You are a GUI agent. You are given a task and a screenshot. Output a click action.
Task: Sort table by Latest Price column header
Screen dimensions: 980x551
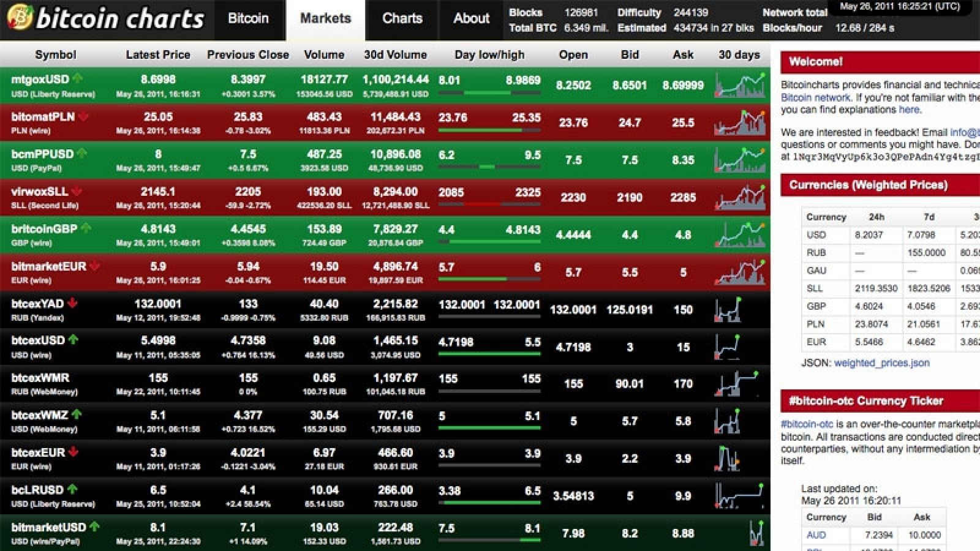[158, 54]
